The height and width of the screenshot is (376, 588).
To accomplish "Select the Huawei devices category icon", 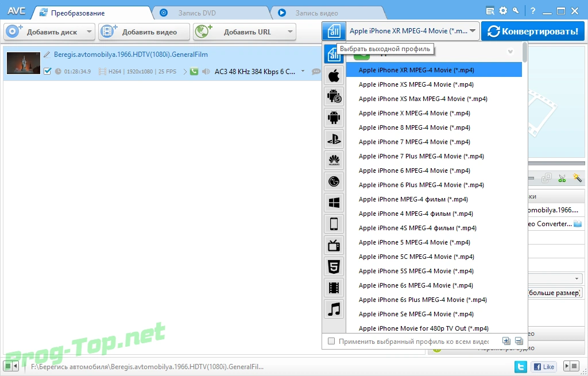I will coord(334,161).
